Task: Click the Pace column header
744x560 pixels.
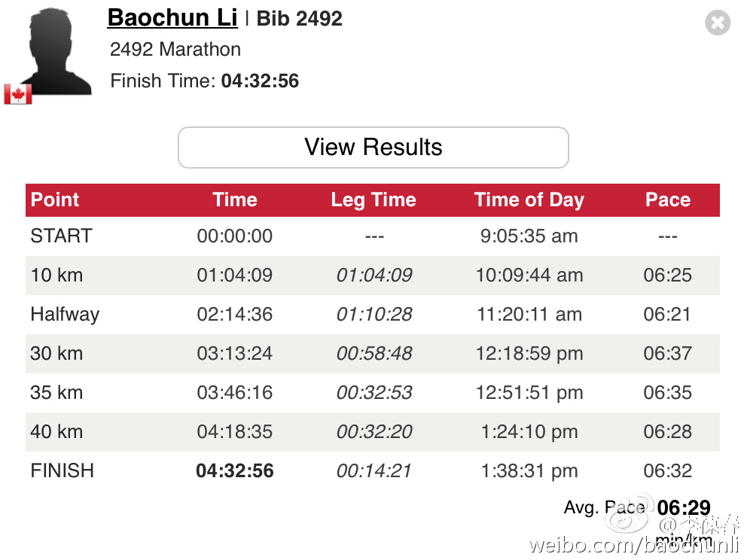Action: pyautogui.click(x=667, y=199)
